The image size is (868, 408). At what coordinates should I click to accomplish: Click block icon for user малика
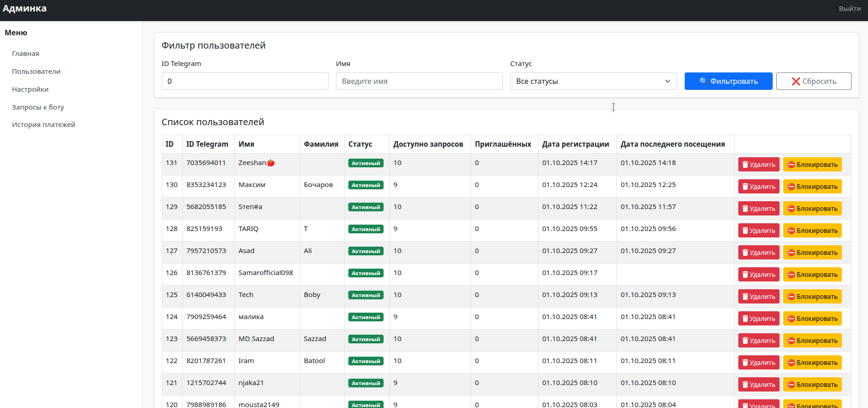(x=791, y=319)
